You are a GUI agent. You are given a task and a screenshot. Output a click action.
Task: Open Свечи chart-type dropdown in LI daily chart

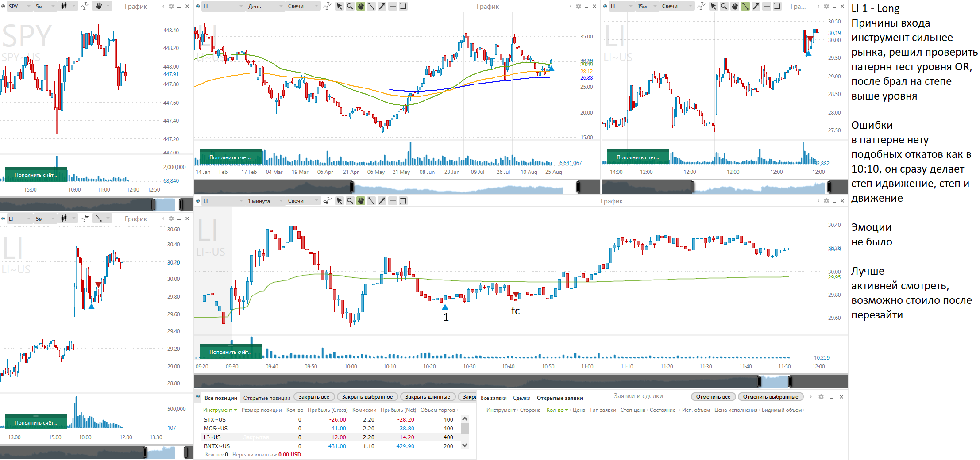click(x=303, y=6)
